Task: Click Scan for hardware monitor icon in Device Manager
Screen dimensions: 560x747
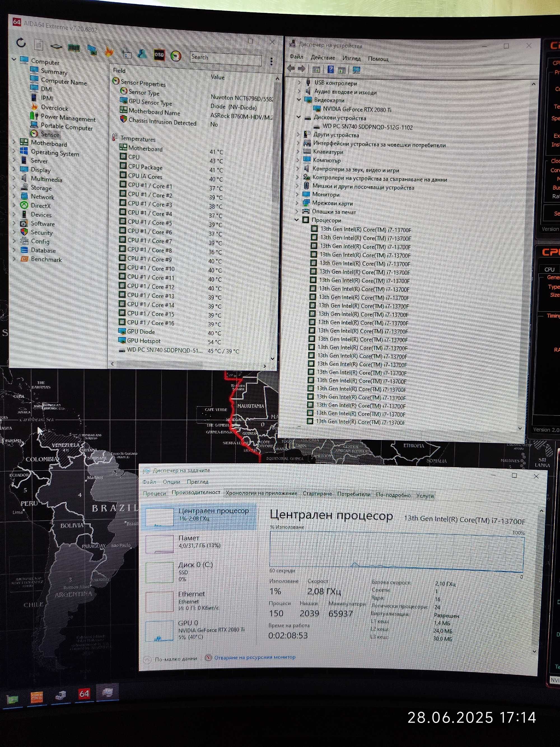Action: pyautogui.click(x=356, y=70)
